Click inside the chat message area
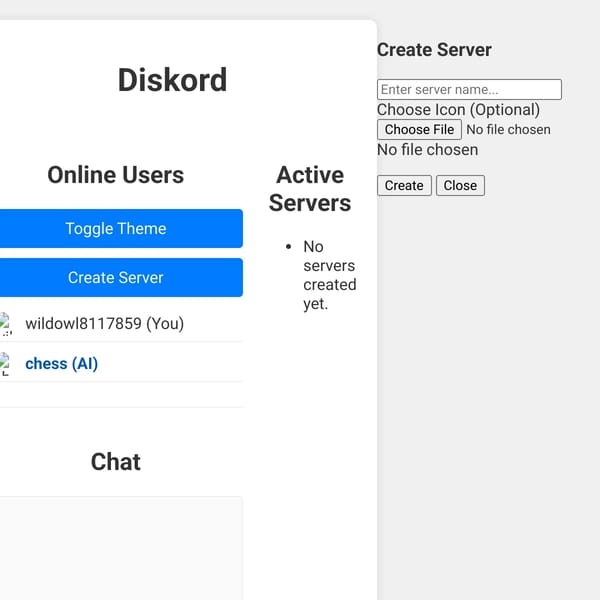The width and height of the screenshot is (600, 600). pos(119,548)
